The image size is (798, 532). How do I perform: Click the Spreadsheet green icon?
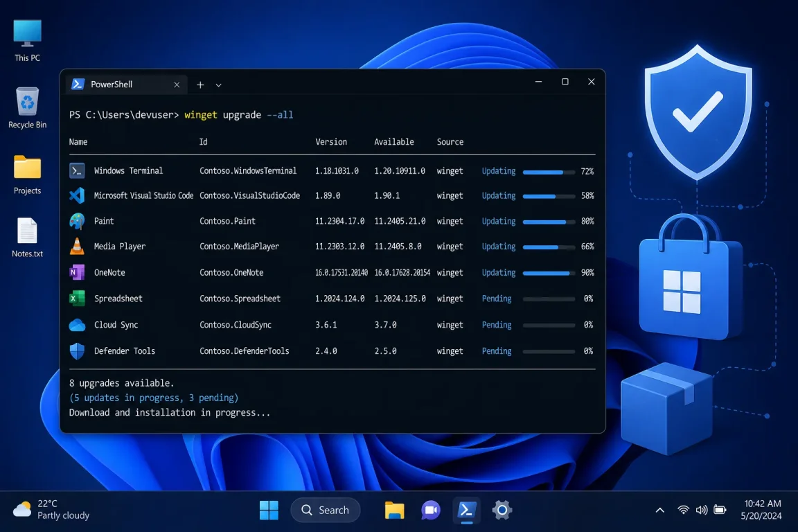(x=77, y=299)
